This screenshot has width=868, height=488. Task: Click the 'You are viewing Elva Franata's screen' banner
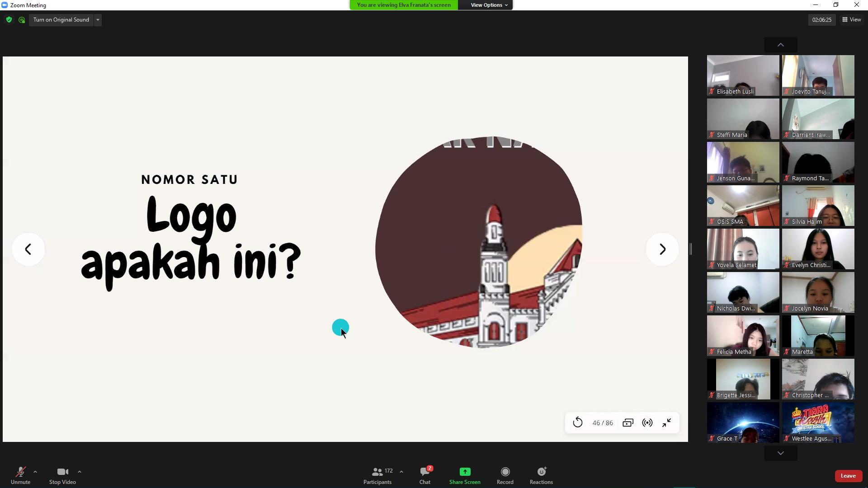(x=404, y=5)
